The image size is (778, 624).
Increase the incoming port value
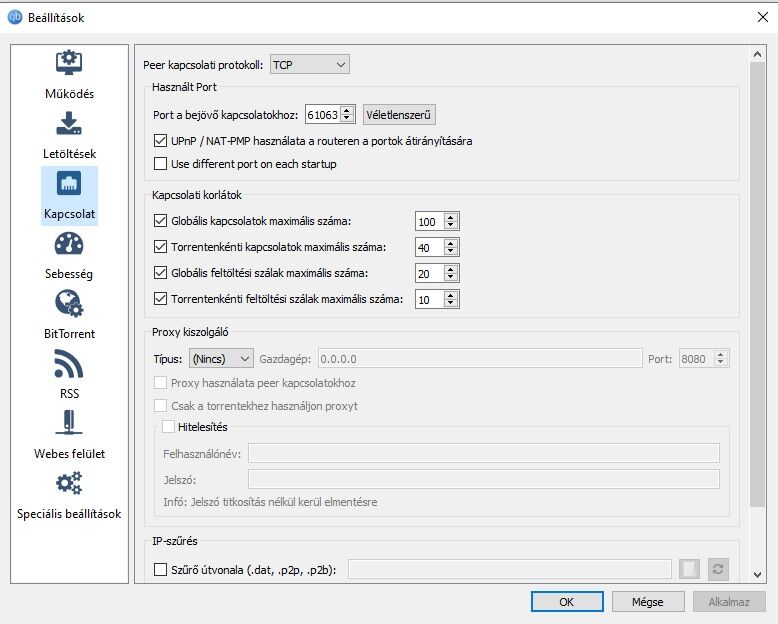(x=347, y=110)
